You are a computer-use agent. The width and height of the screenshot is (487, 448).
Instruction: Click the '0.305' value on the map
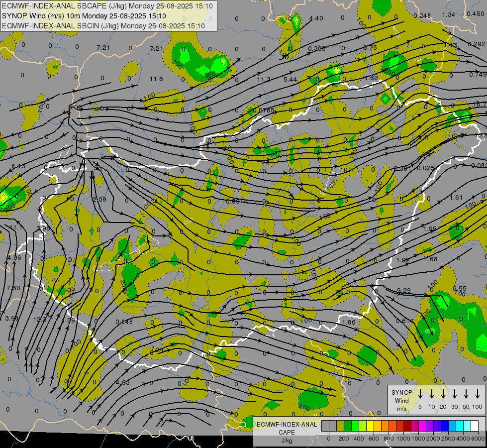(x=317, y=48)
